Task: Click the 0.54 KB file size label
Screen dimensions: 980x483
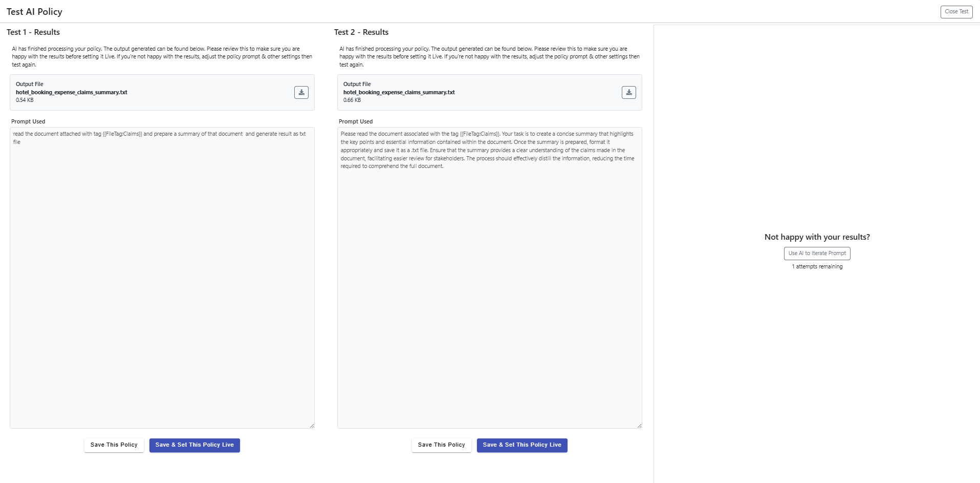Action: coord(25,100)
